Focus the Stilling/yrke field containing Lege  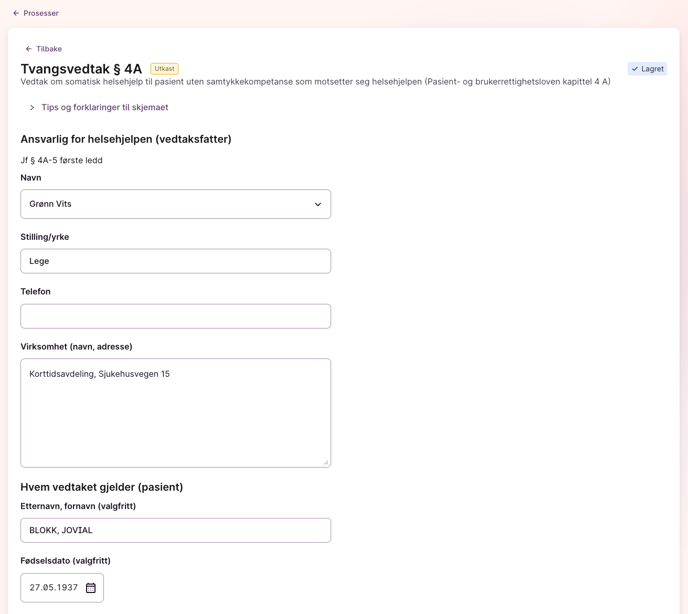(x=176, y=261)
